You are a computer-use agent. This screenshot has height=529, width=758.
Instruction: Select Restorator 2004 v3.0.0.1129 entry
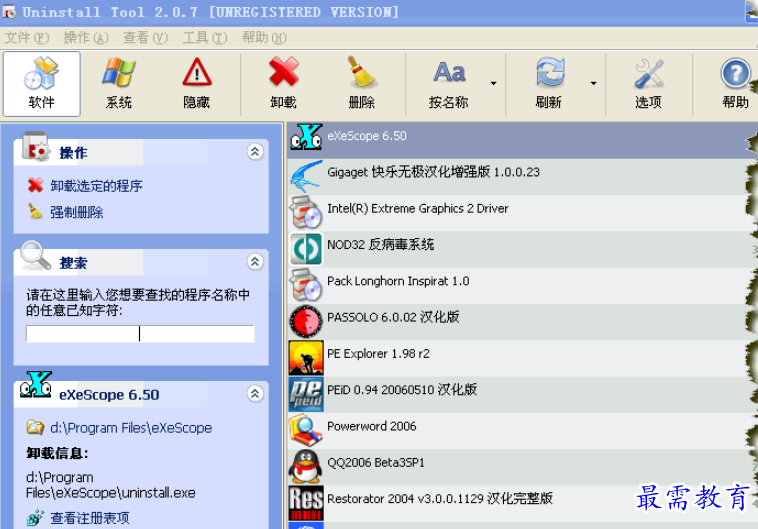522,503
